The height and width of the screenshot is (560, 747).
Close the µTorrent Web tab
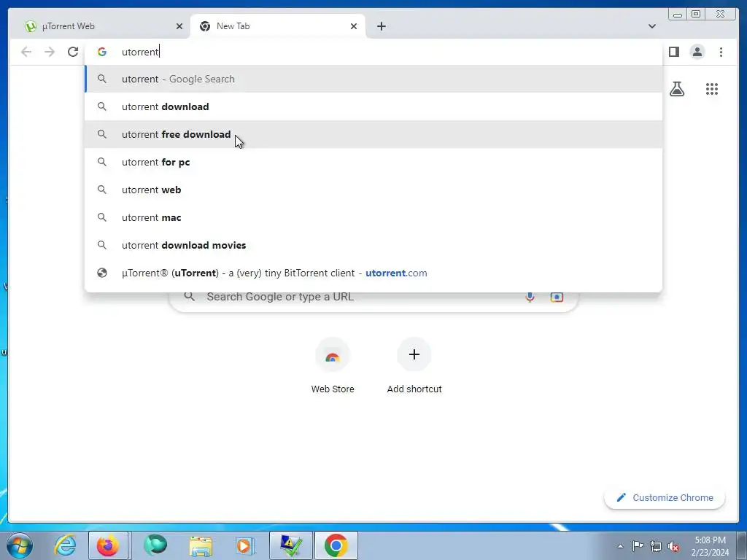coord(179,26)
